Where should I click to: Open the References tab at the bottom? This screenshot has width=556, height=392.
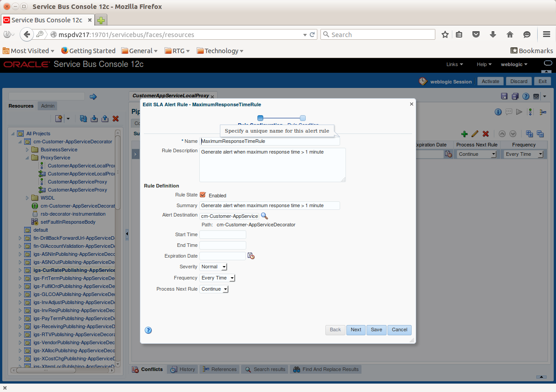219,369
